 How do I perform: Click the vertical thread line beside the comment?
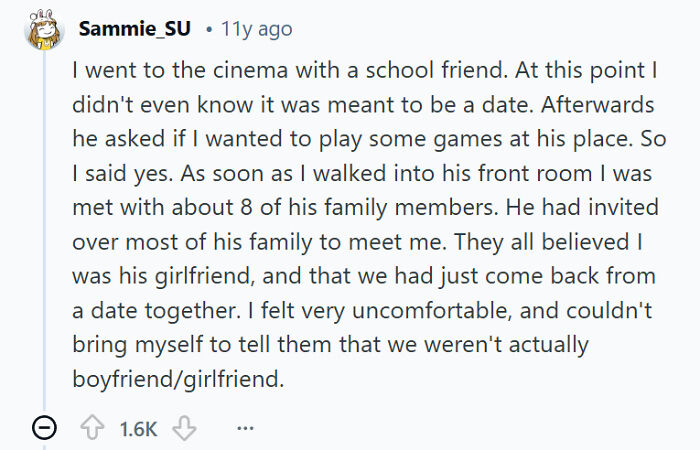(x=44, y=230)
